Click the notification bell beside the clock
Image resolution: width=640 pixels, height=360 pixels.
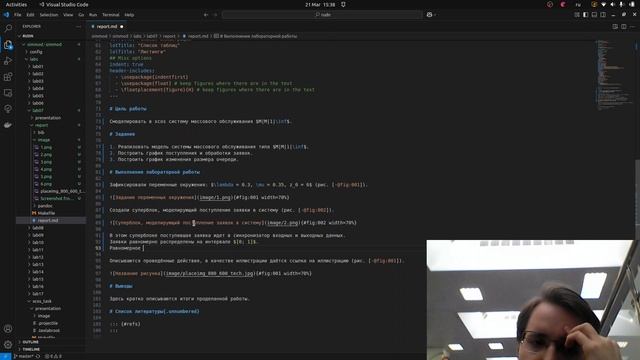click(343, 4)
